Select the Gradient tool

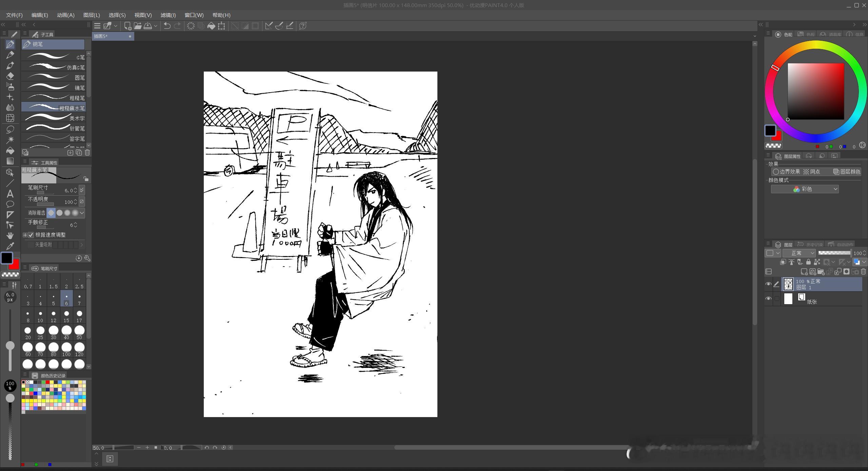tap(10, 161)
